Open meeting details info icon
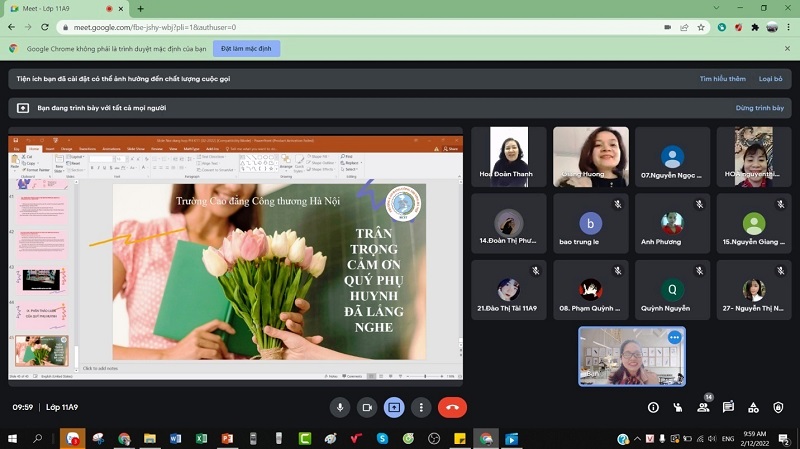 coord(653,407)
